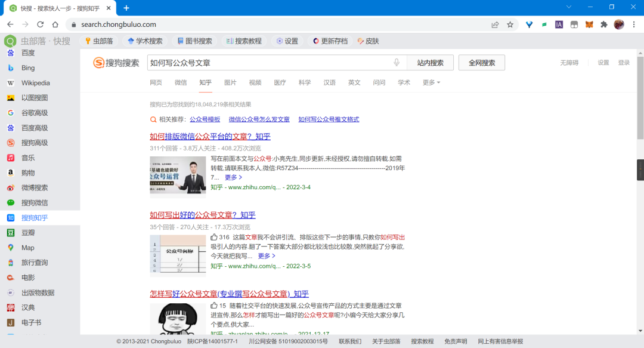
Task: Open result 如何写出好的公众号文章
Action: (203, 215)
